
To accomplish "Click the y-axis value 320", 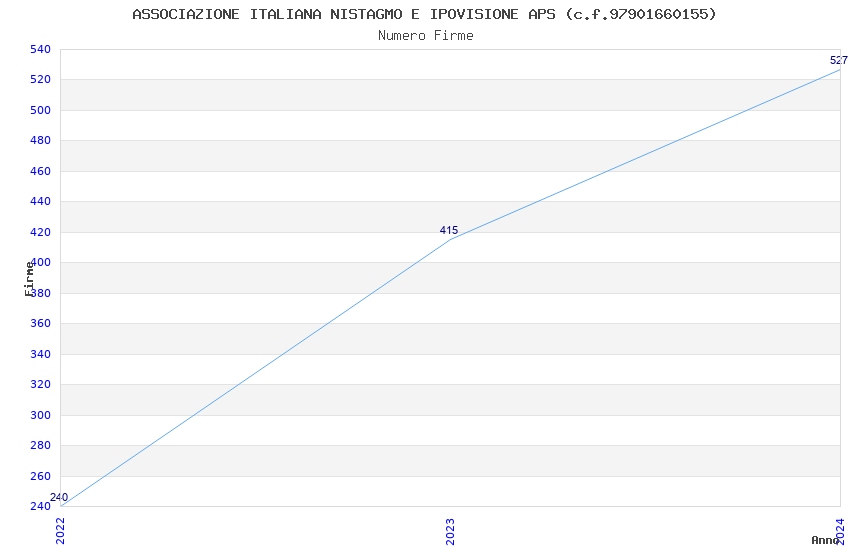I will point(41,384).
